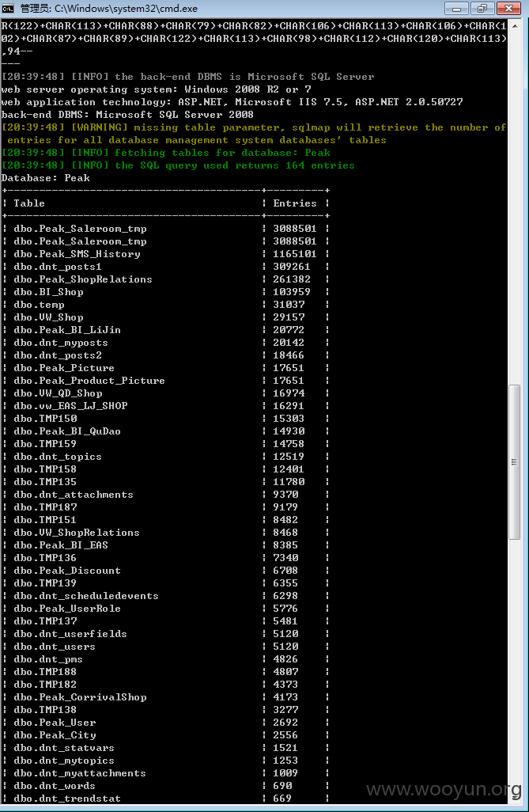Select the row dbo.Peak_User
529x812 pixels.
pos(165,723)
